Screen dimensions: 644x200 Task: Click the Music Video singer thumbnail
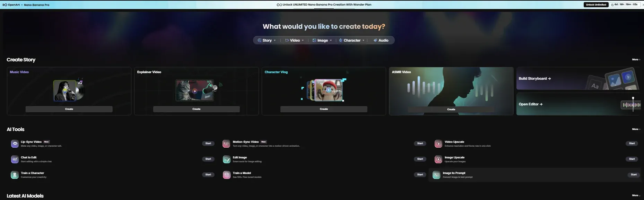point(65,91)
